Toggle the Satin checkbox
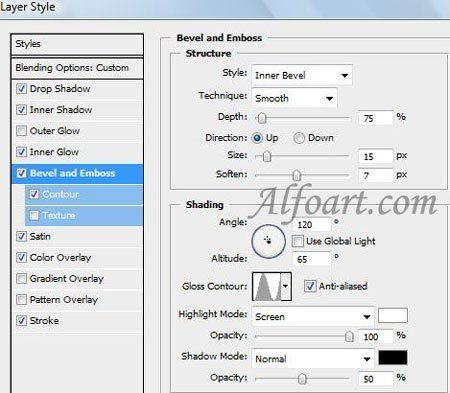The image size is (450, 393). [21, 237]
